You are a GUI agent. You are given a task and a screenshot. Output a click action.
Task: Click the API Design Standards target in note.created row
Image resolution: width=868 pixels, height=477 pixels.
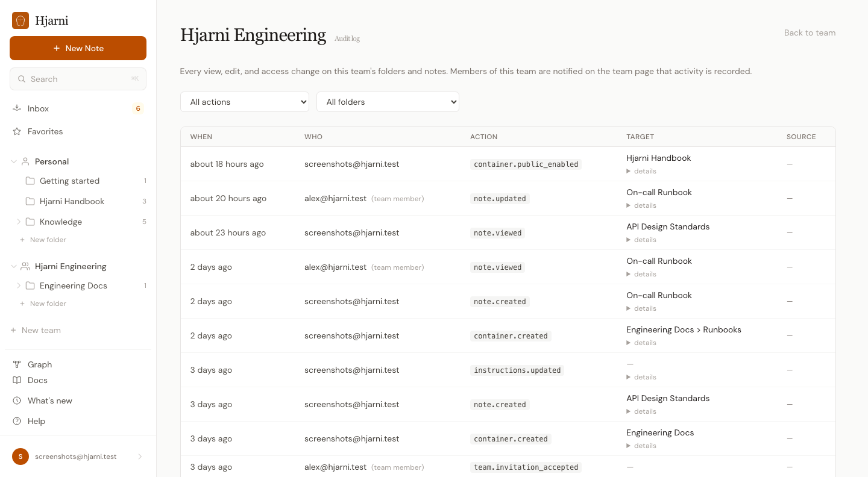[x=668, y=398]
